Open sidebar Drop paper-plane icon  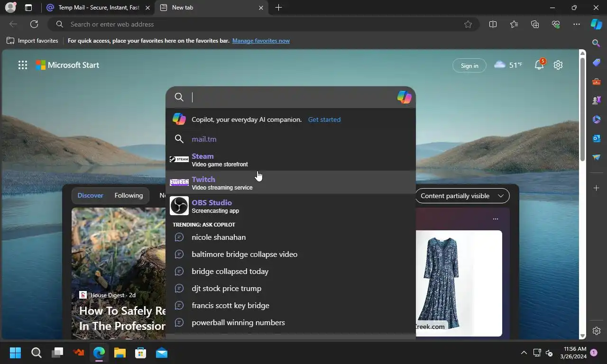(597, 157)
